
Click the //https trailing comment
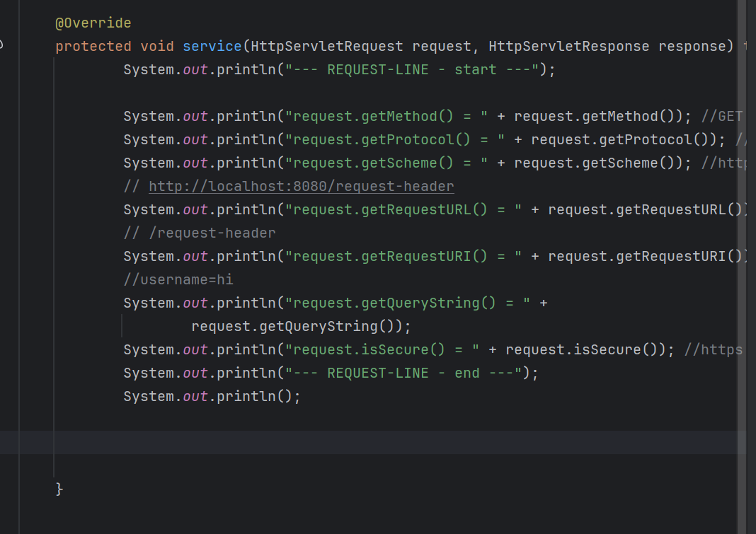coord(713,349)
